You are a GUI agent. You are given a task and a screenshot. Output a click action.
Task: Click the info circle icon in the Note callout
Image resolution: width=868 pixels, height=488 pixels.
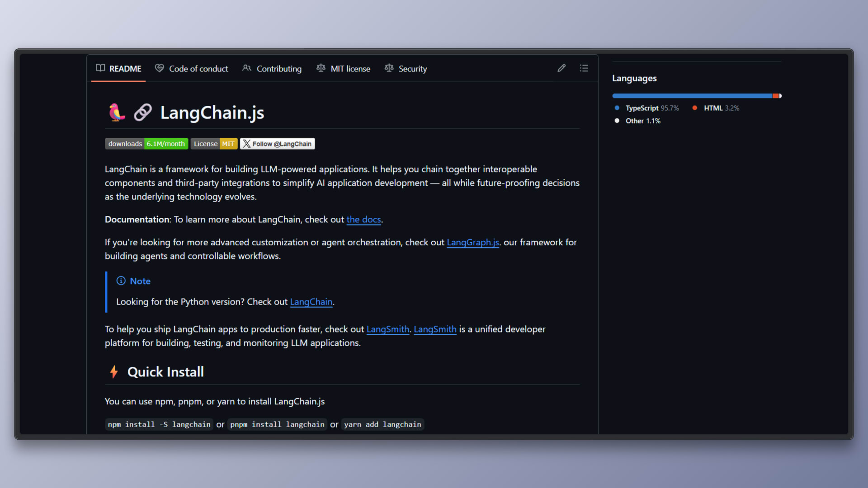point(121,281)
